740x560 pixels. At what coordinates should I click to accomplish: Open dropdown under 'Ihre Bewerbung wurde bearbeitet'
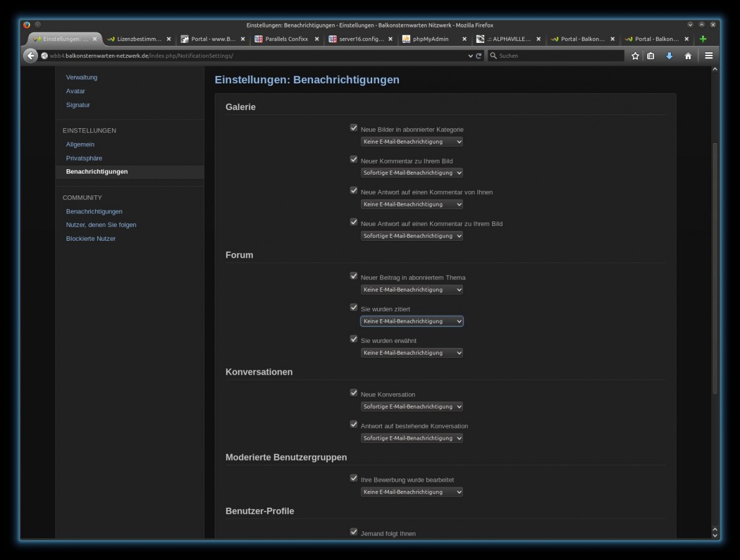(411, 492)
